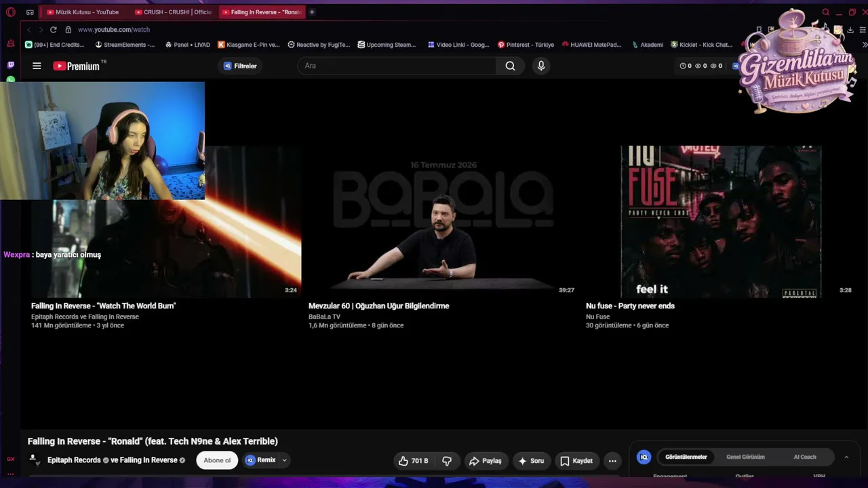This screenshot has width=868, height=488.
Task: Open the AI Coach tab
Action: [x=805, y=457]
